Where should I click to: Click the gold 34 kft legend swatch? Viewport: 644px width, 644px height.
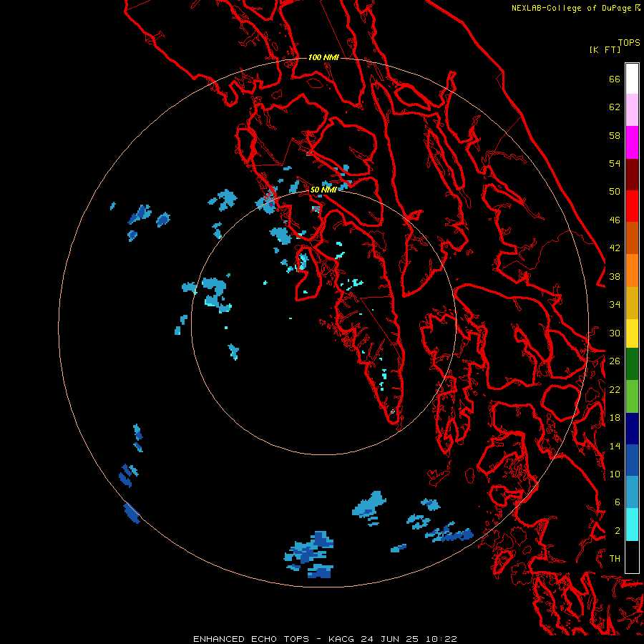pos(632,302)
